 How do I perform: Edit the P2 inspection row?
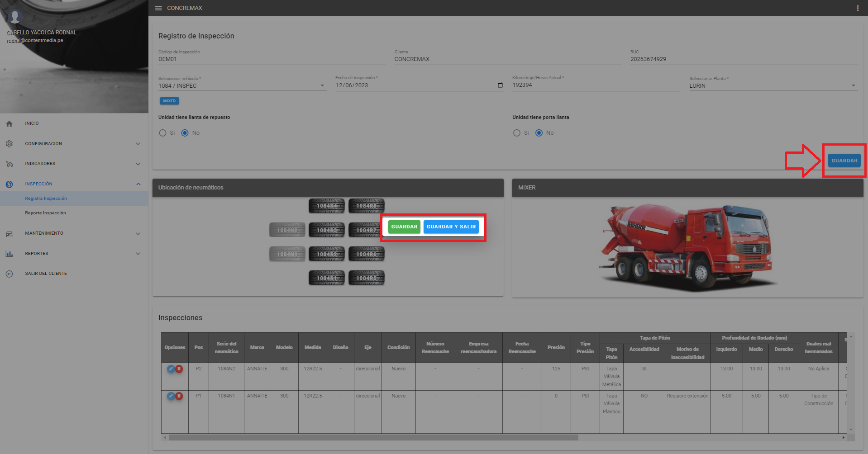pyautogui.click(x=171, y=369)
